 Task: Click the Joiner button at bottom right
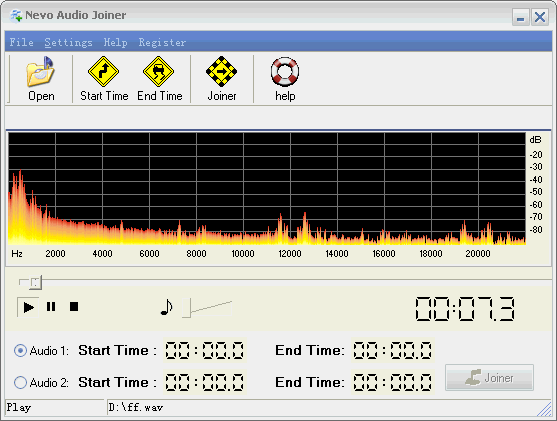[489, 378]
